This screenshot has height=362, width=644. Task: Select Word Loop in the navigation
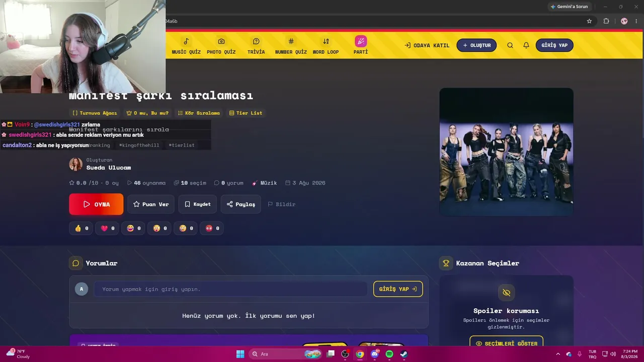click(x=326, y=46)
